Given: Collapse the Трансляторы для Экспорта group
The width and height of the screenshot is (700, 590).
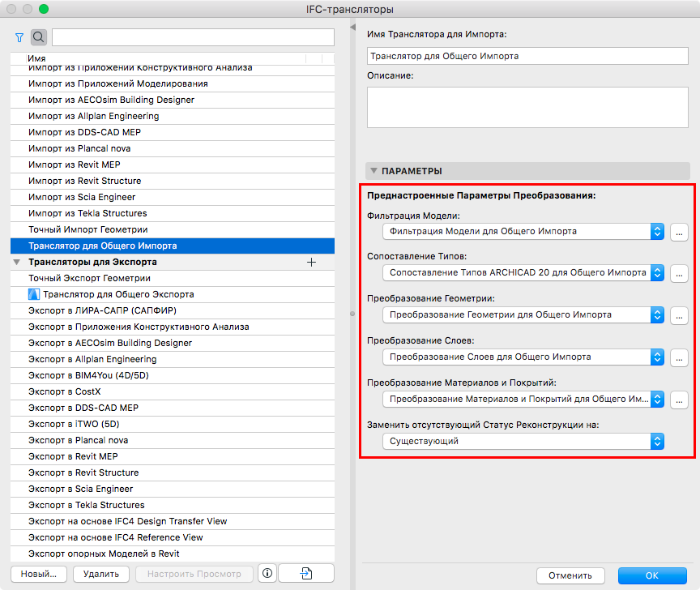Looking at the screenshot, I should pos(16,262).
